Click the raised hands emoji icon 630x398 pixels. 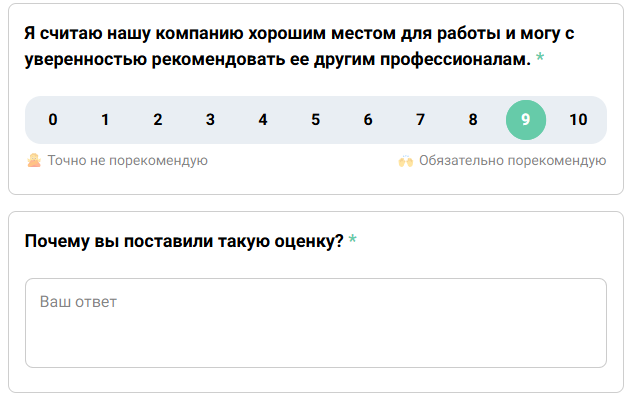(406, 161)
